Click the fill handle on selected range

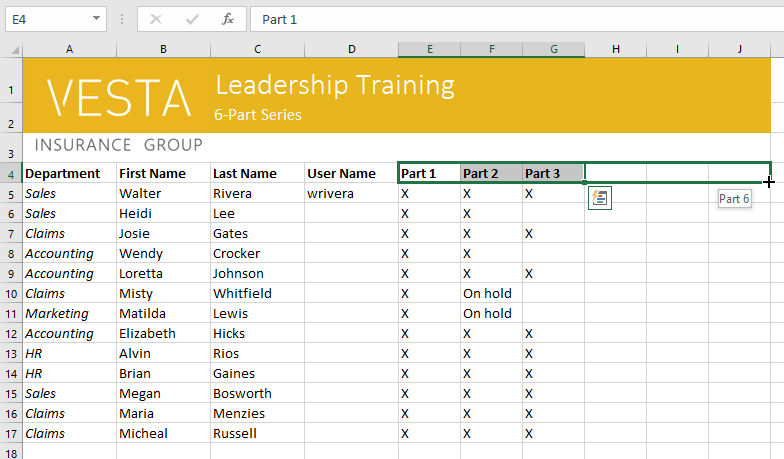(x=584, y=183)
